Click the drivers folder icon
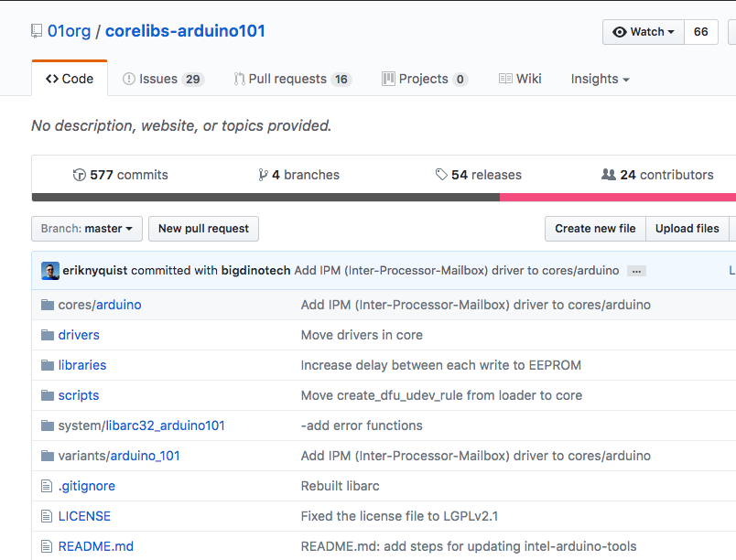Viewport: 736px width, 560px height. (48, 335)
